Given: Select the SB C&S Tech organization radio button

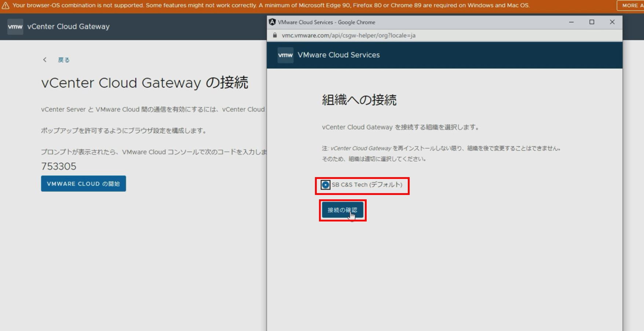Looking at the screenshot, I should click(x=325, y=185).
